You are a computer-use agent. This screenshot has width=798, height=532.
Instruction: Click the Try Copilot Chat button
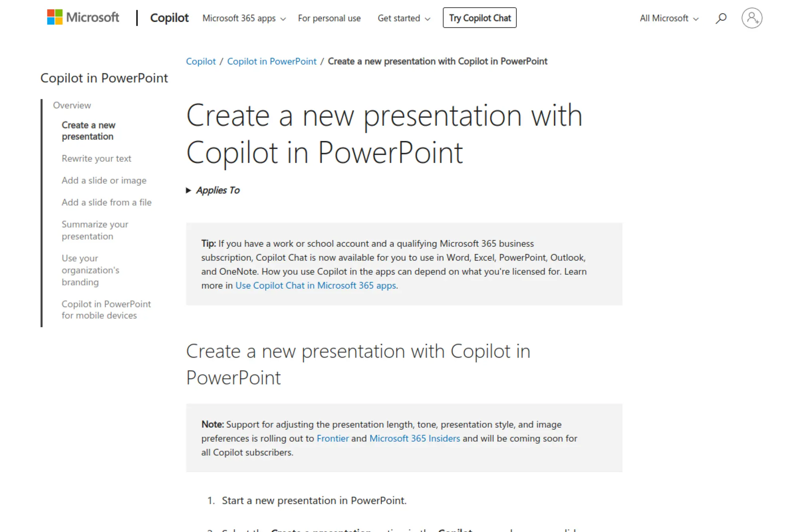(x=479, y=18)
